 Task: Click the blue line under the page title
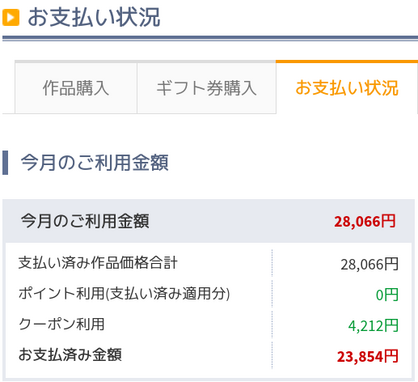pos(210,38)
